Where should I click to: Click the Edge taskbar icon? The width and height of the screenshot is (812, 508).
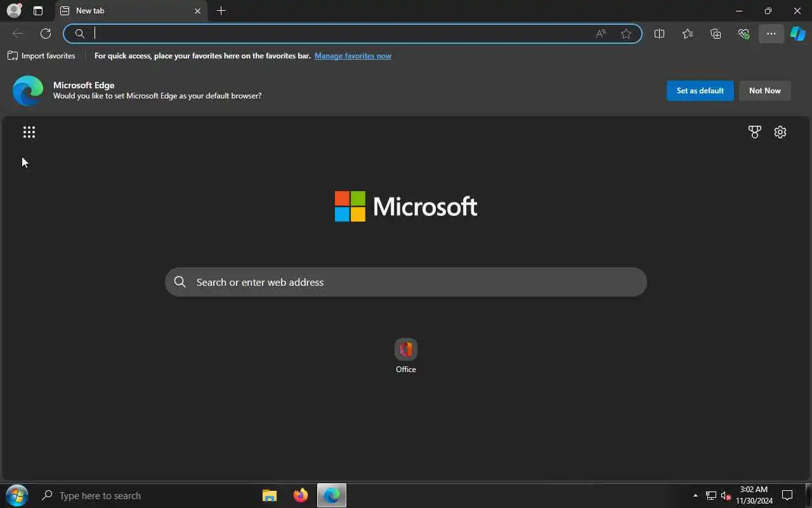point(332,495)
